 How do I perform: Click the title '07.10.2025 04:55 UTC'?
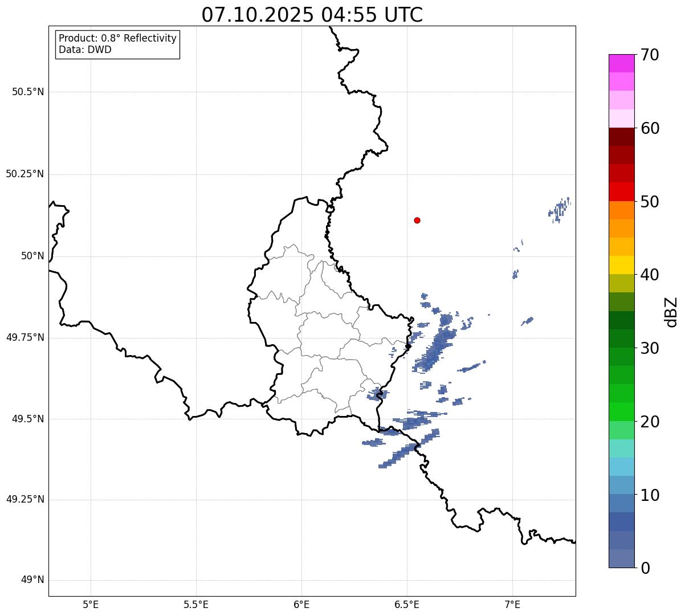coord(312,14)
